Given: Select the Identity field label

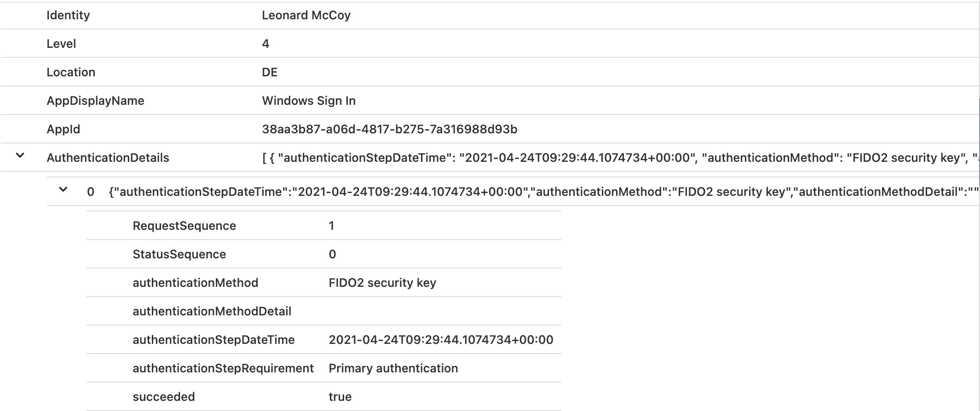Looking at the screenshot, I should (x=68, y=15).
